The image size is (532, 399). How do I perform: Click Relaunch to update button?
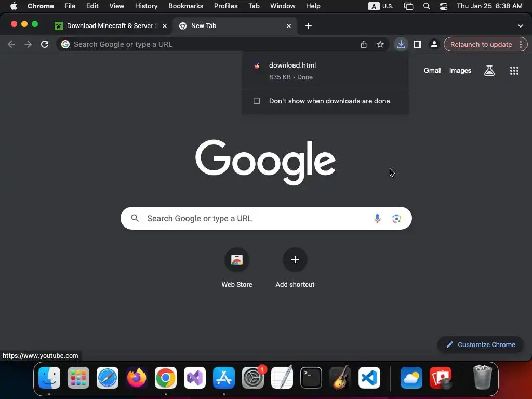coord(481,45)
